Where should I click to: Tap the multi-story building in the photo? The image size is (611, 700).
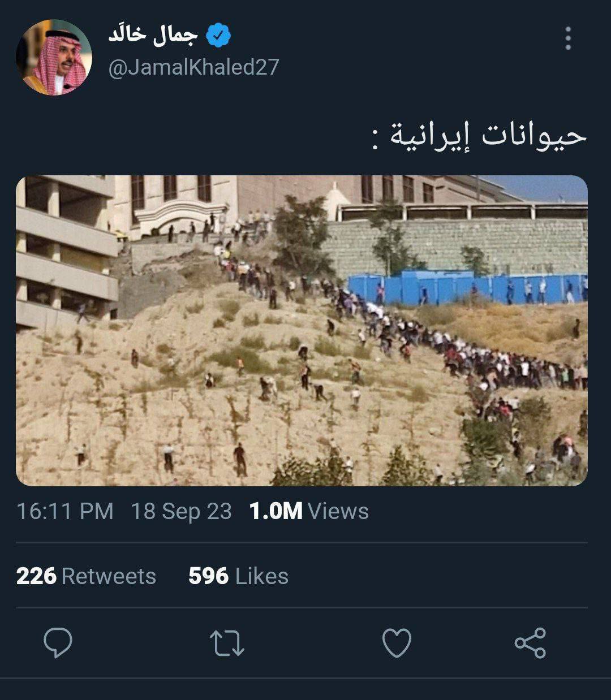tap(66, 252)
